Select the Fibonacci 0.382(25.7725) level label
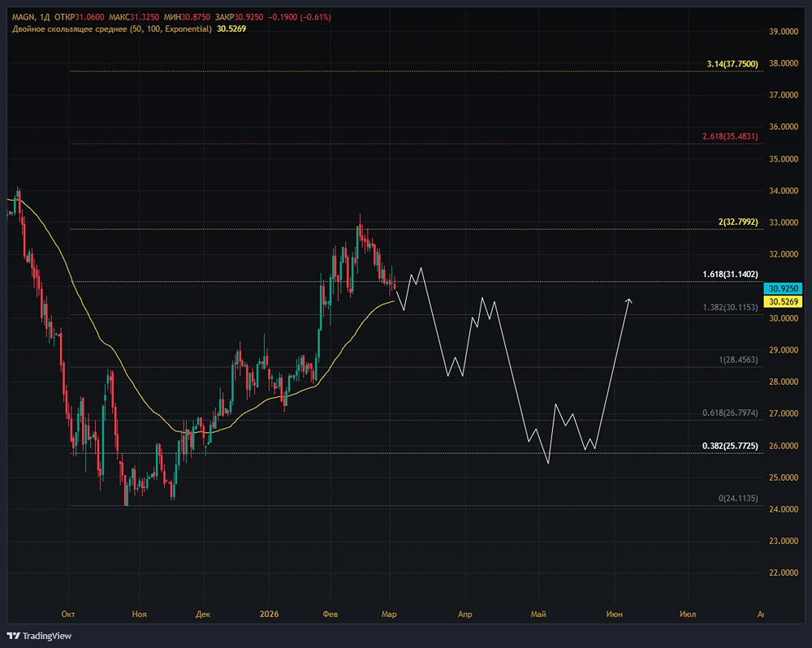Viewport: 812px width, 648px height. pyautogui.click(x=730, y=446)
